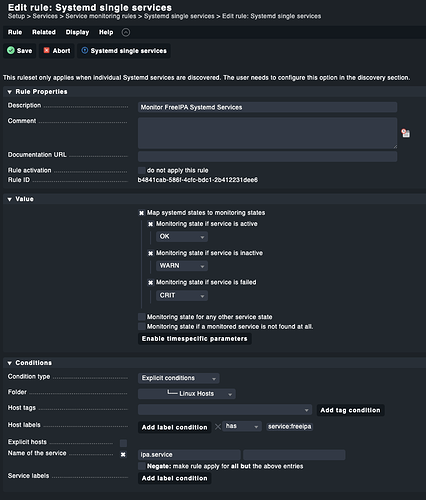Click the Documentation URL input field

click(x=267, y=156)
